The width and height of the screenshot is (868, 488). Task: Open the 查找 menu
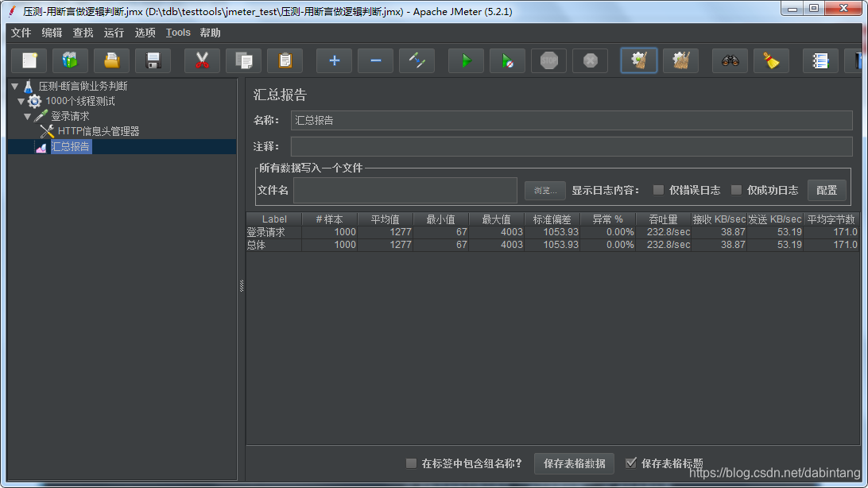(83, 33)
